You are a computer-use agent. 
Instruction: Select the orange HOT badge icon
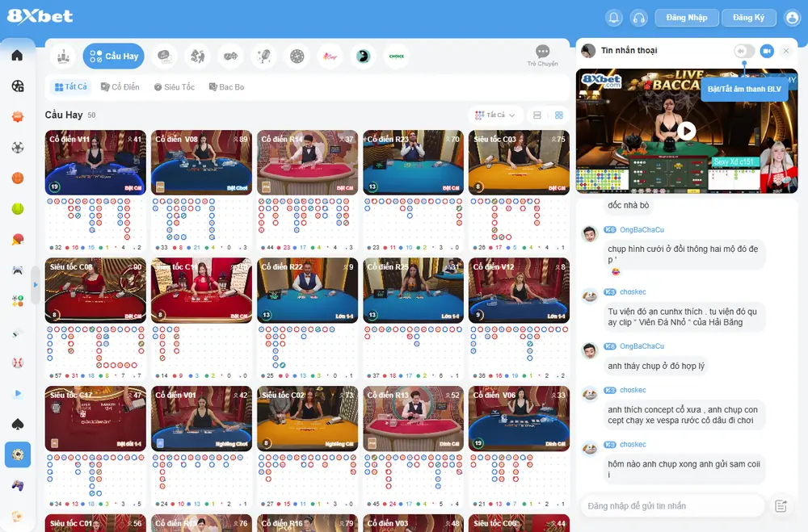click(x=18, y=116)
